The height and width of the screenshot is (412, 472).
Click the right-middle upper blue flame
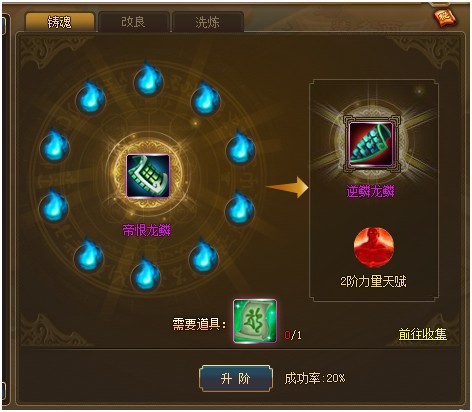240,147
